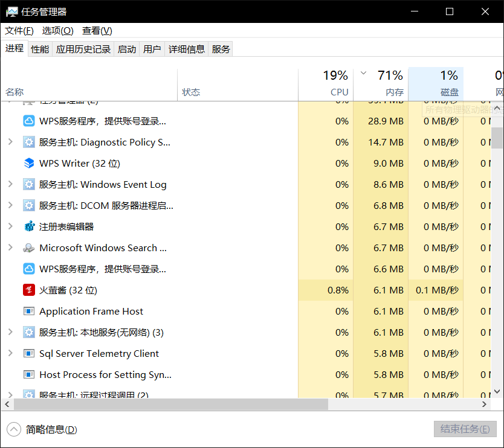Click the vertical scrollbar up arrow
This screenshot has width=504, height=448.
point(497,108)
